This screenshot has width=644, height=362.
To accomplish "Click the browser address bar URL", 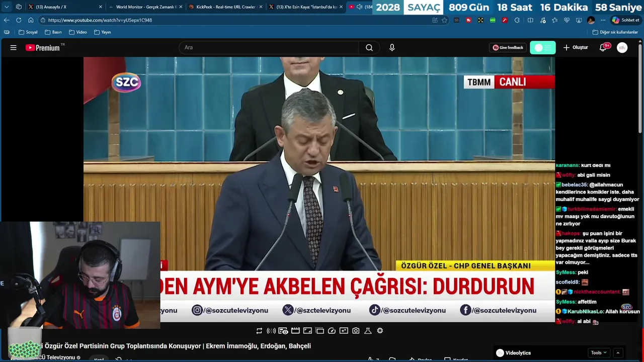I will 100,20.
